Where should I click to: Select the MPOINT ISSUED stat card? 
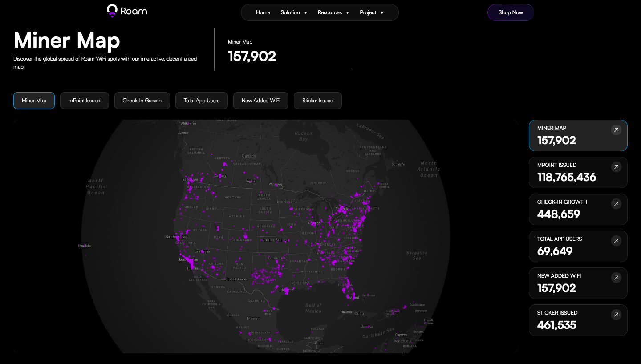click(578, 173)
